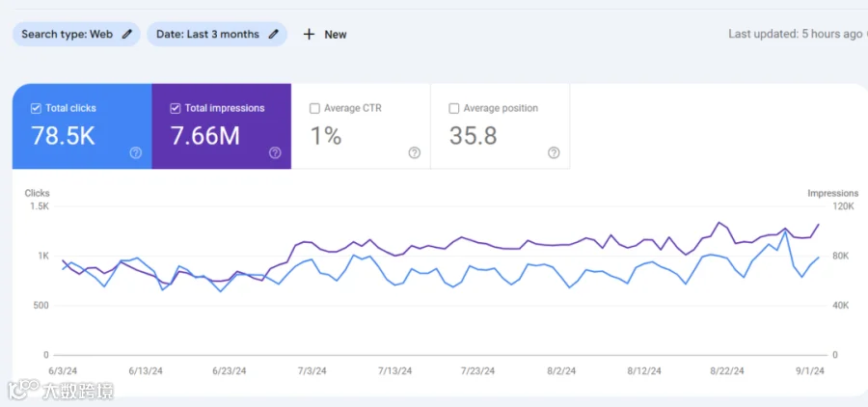Click the 1% Average CTR value
Screen dimensions: 868x407
click(326, 136)
